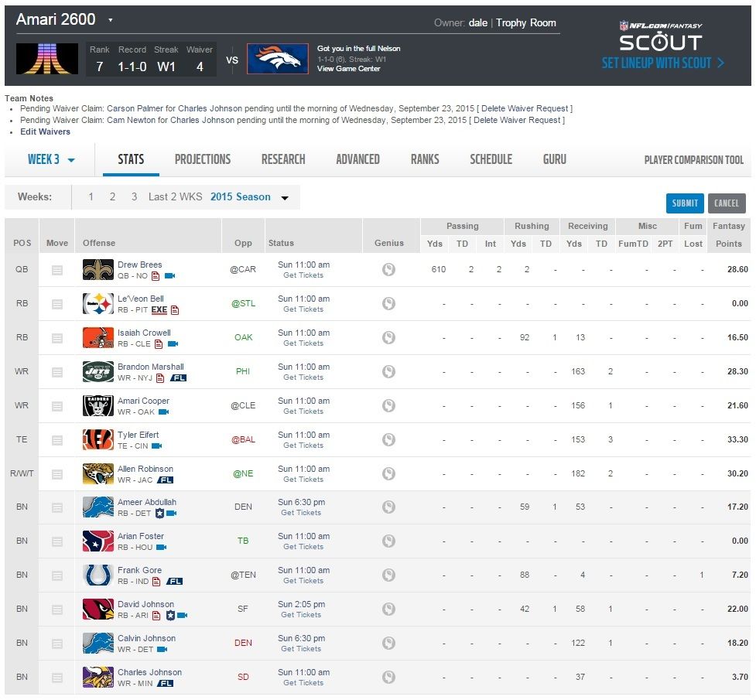Open the Research tab

tap(283, 159)
